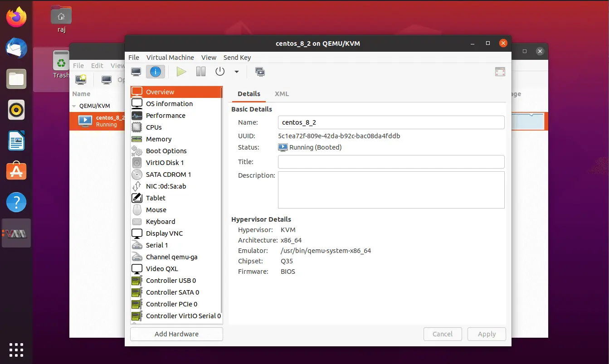
Task: Open the Virtual Machine menu
Action: click(170, 58)
